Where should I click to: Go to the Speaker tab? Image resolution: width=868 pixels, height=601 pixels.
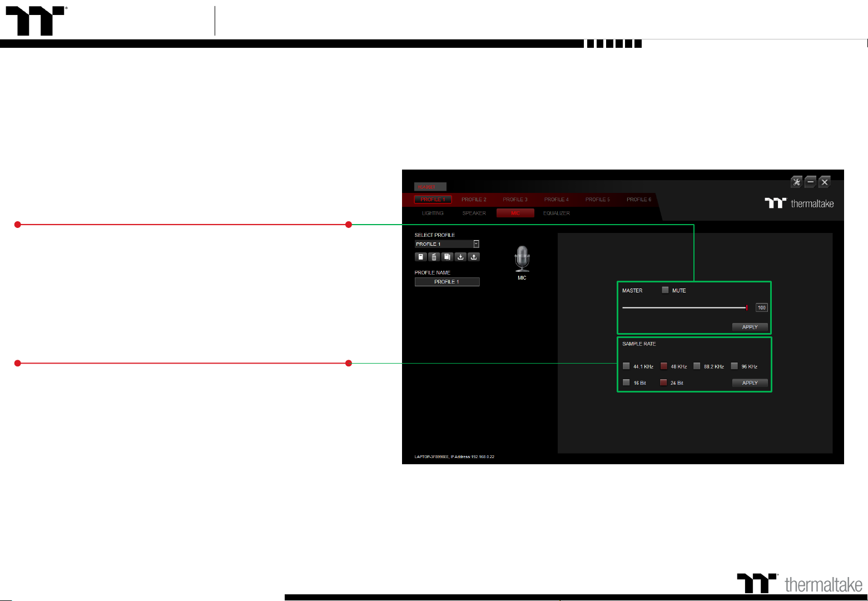474,213
